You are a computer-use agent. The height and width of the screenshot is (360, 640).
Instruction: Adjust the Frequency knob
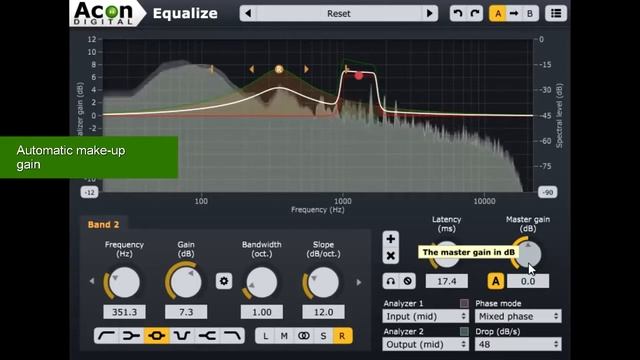124,282
